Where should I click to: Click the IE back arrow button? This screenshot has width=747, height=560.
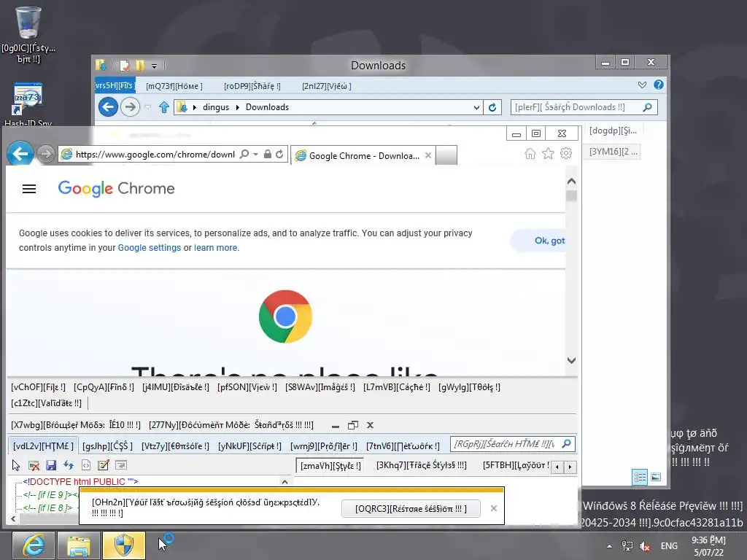[20, 154]
